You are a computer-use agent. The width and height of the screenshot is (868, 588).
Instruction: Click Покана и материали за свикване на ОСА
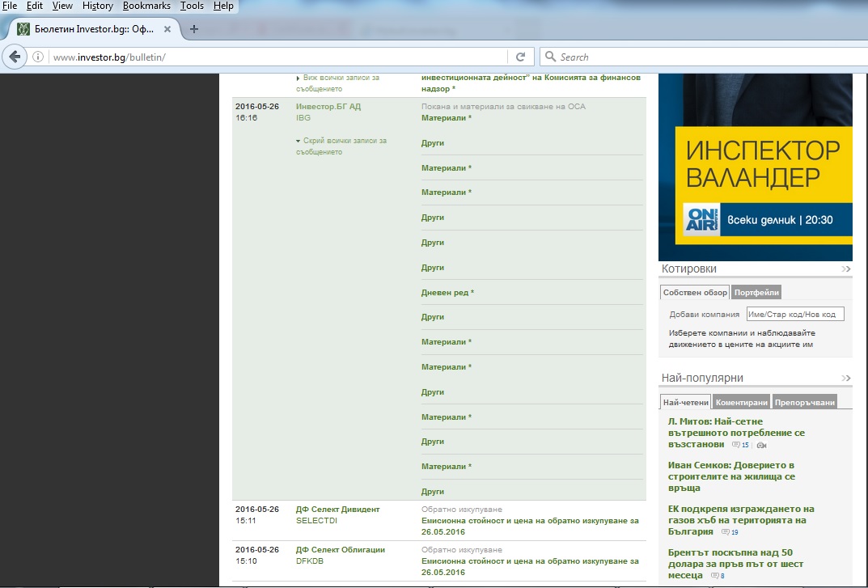coord(503,106)
